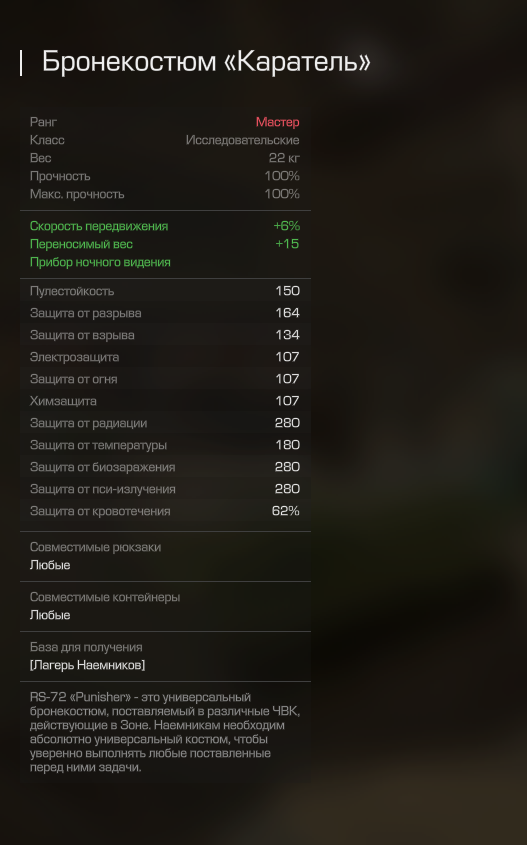The width and height of the screenshot is (527, 845).
Task: Click the Прибор ночного видения entry
Action: pyautogui.click(x=100, y=262)
